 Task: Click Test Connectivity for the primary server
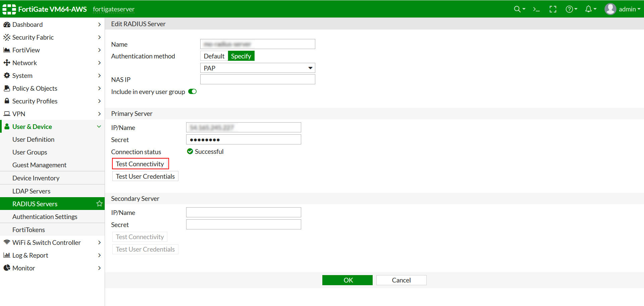(x=140, y=164)
